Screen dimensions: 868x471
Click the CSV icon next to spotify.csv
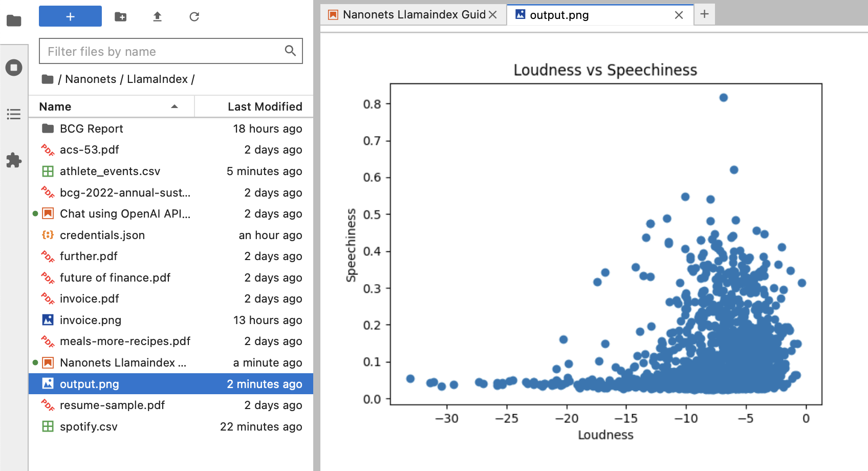pyautogui.click(x=48, y=426)
